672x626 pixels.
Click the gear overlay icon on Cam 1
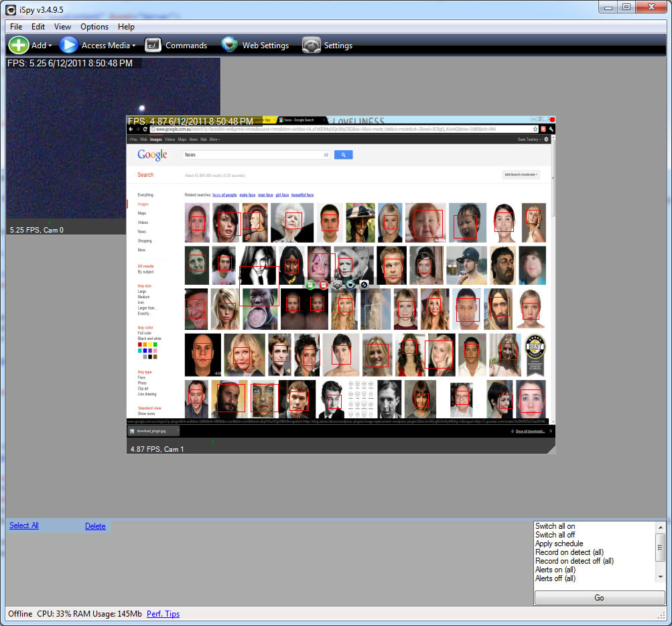coord(338,285)
